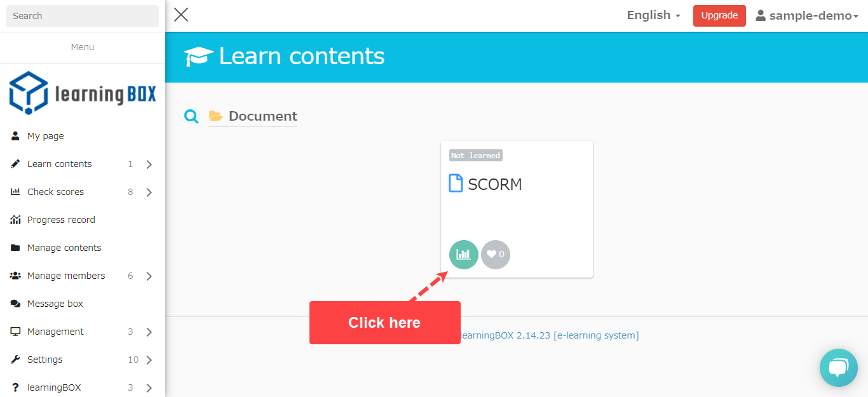Expand the Learn contents submenu arrow

click(149, 165)
